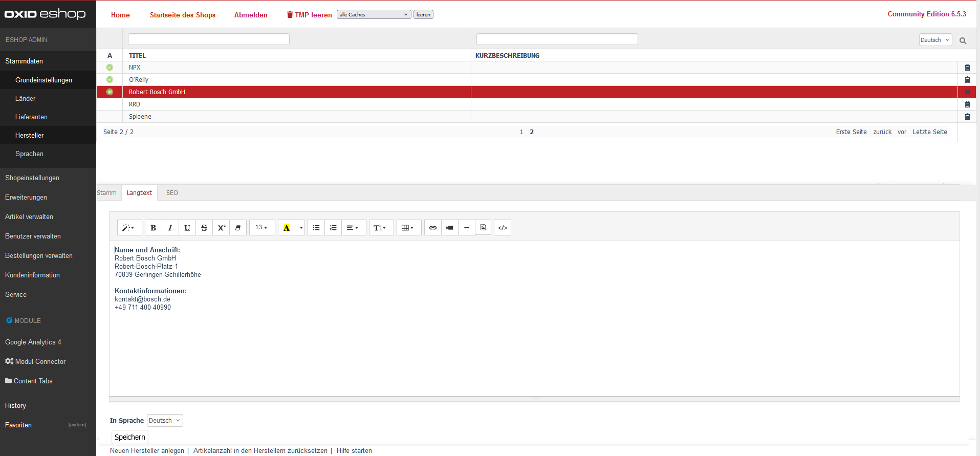Toggle superscript formatting

221,228
